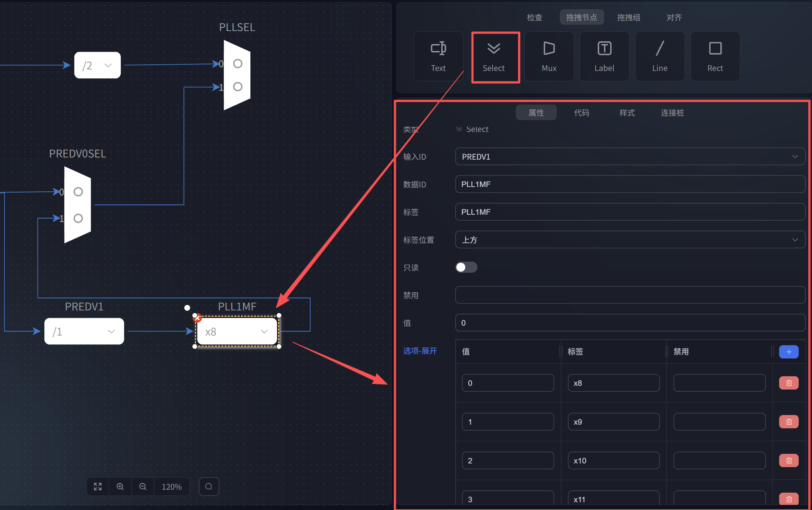Select PLLSEL mux input 1 radio

point(238,86)
